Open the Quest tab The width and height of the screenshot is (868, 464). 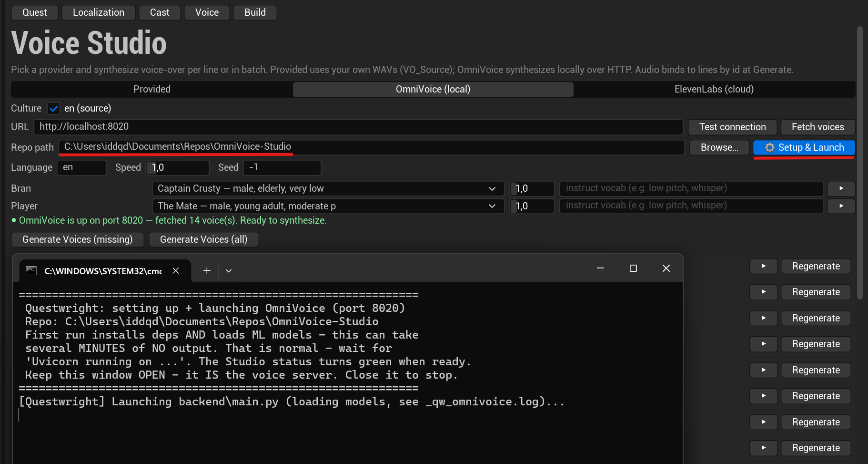point(34,12)
